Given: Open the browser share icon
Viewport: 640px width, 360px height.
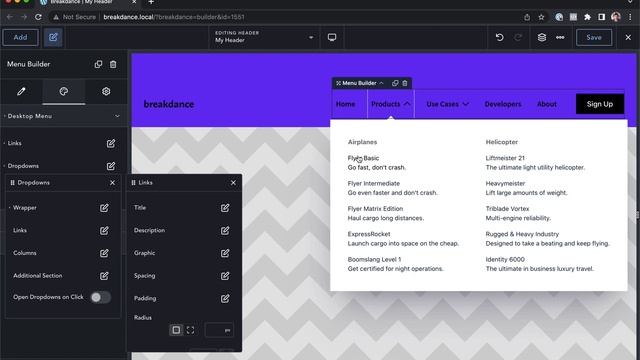Looking at the screenshot, I should tap(527, 17).
